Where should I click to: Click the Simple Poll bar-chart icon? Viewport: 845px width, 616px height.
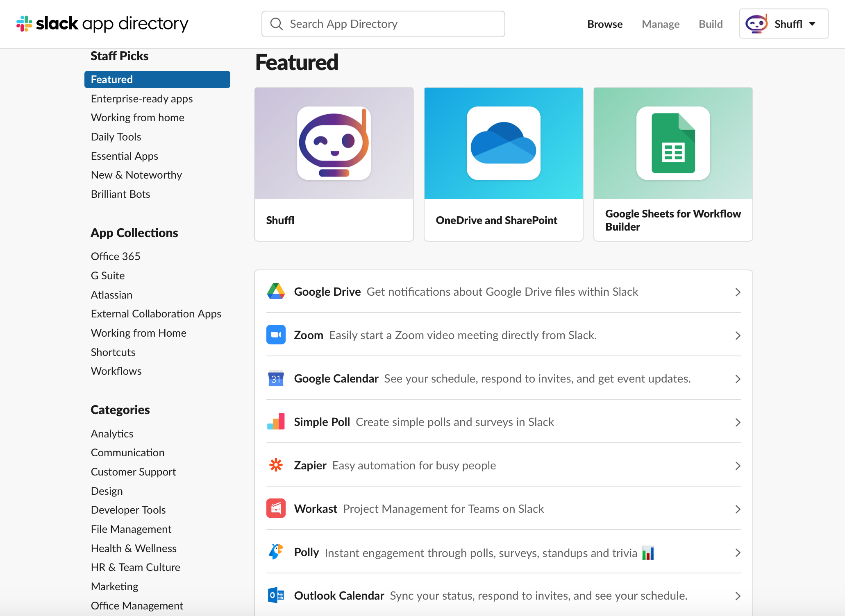point(276,422)
